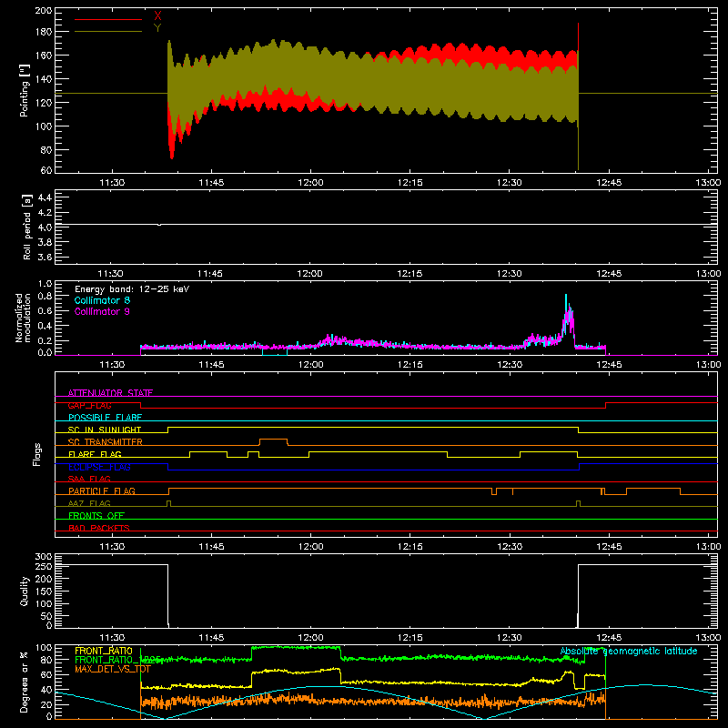The image size is (728, 728).
Task: Click the magenta Collimator 9 legend entry
Action: [x=102, y=311]
